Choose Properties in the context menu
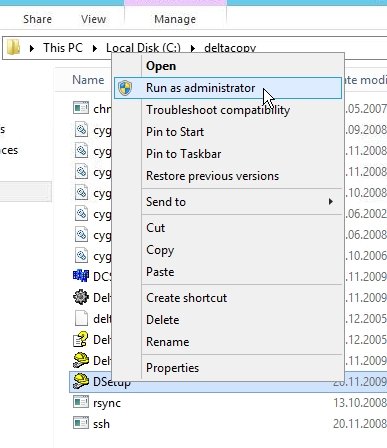The height and width of the screenshot is (448, 387). point(172,368)
